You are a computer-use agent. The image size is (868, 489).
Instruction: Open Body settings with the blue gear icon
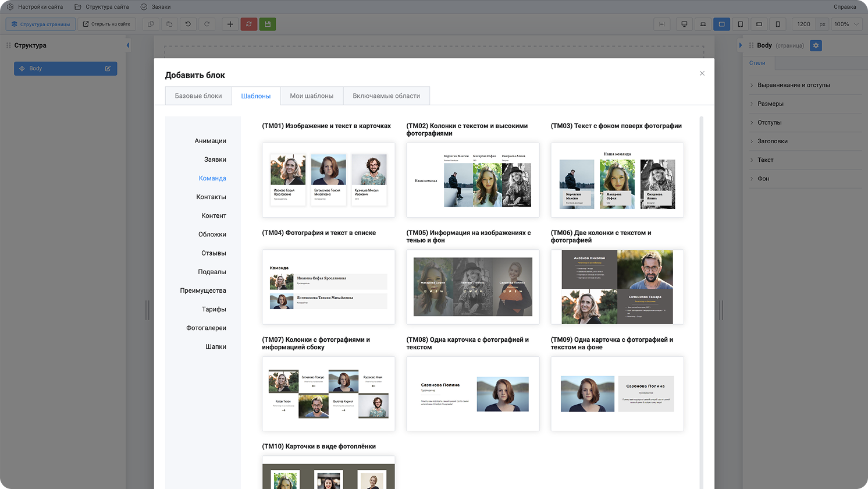816,45
